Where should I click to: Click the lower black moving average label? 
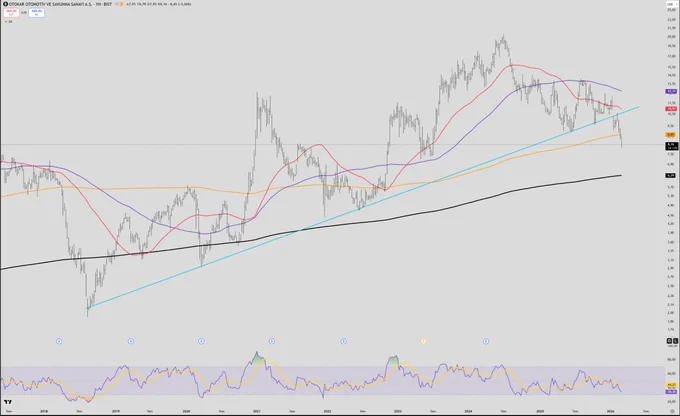[x=671, y=175]
